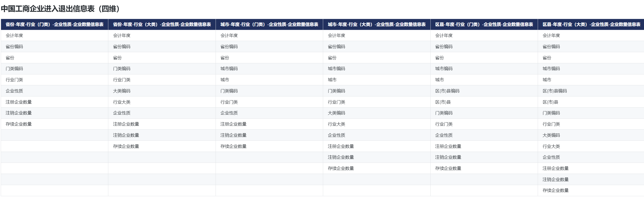Click 注销企业数量 in the 区县-年度-行业（门类） column

[448, 157]
